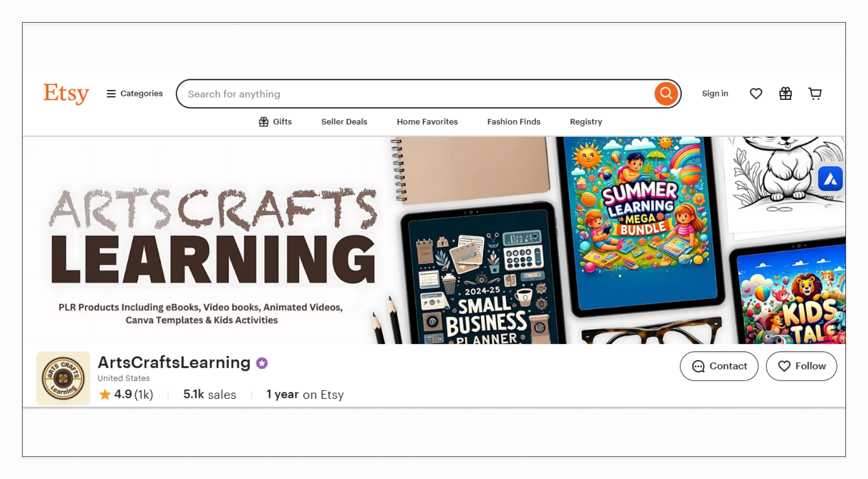Expand the Categories hamburger menu
Screen dimensions: 868x479
pyautogui.click(x=135, y=93)
